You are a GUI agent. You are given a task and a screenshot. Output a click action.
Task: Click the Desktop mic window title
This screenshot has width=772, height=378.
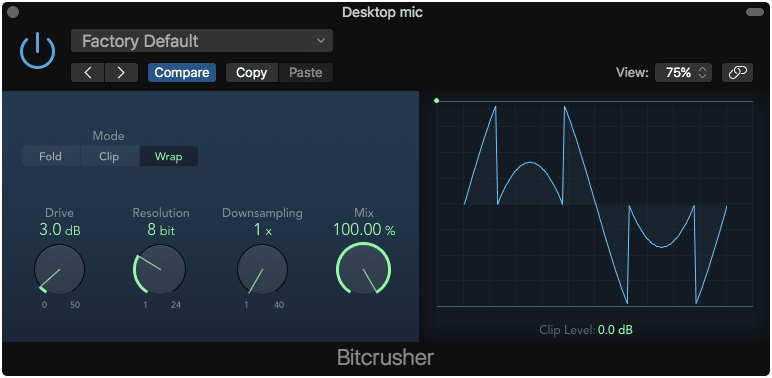tap(382, 12)
